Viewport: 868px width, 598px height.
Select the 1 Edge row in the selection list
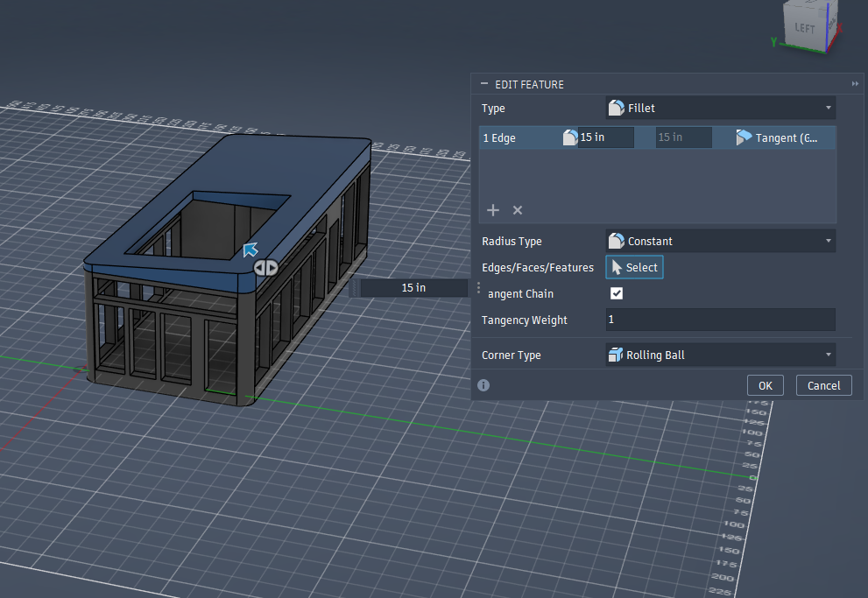click(x=657, y=137)
